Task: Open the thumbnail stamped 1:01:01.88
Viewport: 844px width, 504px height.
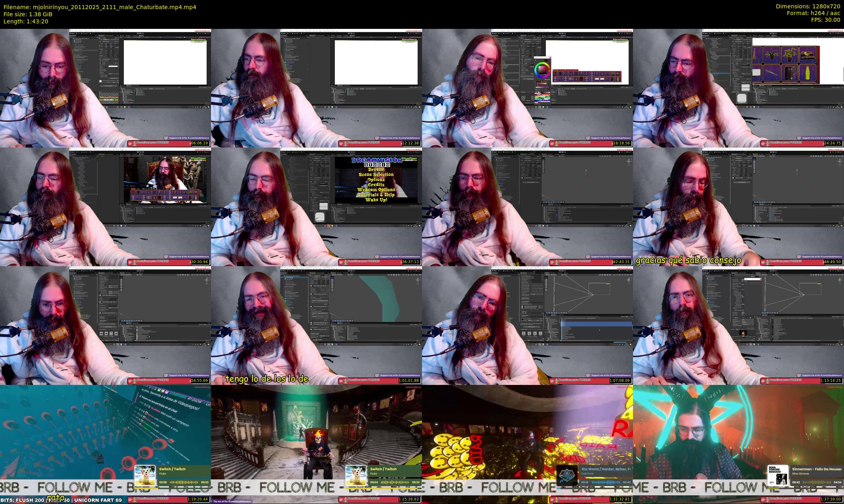Action: point(316,325)
